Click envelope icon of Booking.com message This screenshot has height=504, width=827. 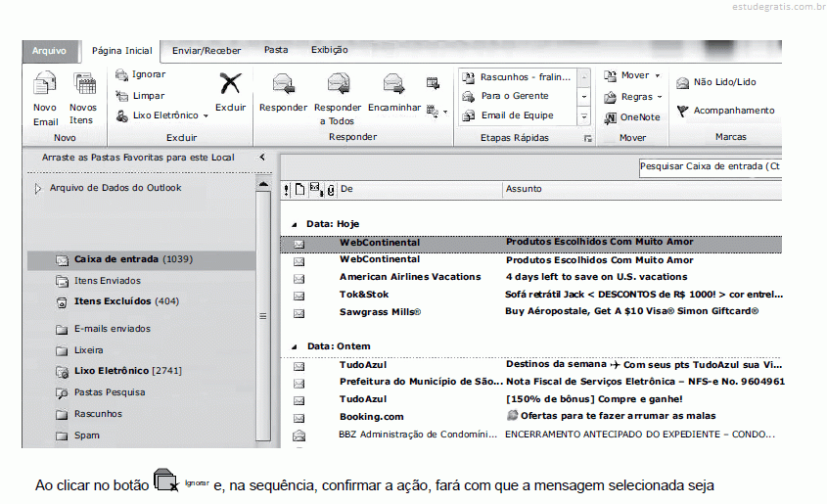299,418
